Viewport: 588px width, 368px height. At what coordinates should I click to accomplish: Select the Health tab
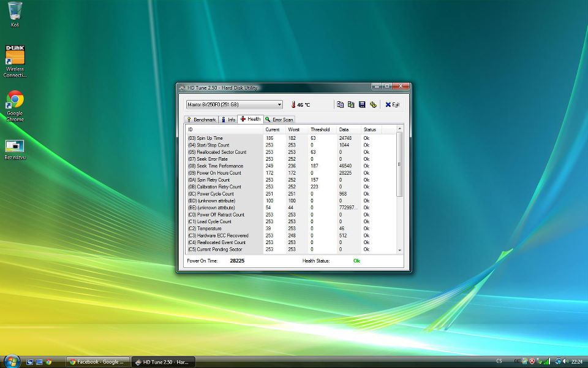tap(251, 119)
